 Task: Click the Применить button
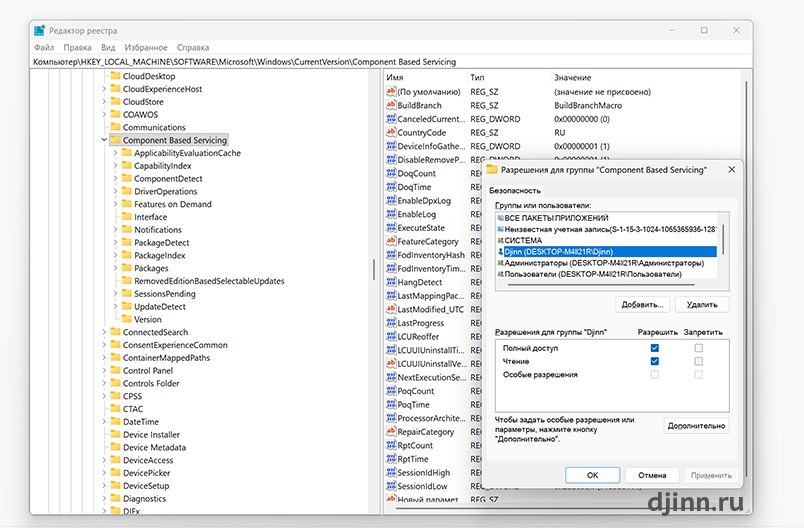pyautogui.click(x=711, y=475)
